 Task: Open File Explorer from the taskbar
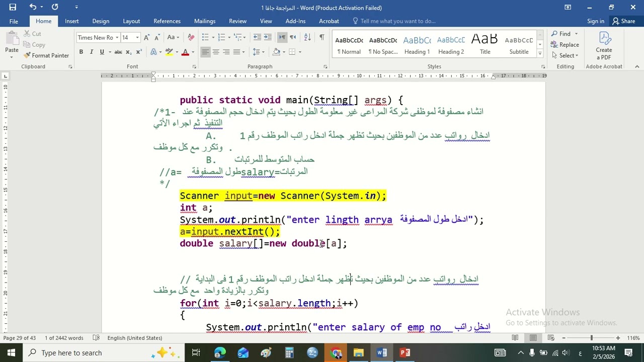(359, 352)
